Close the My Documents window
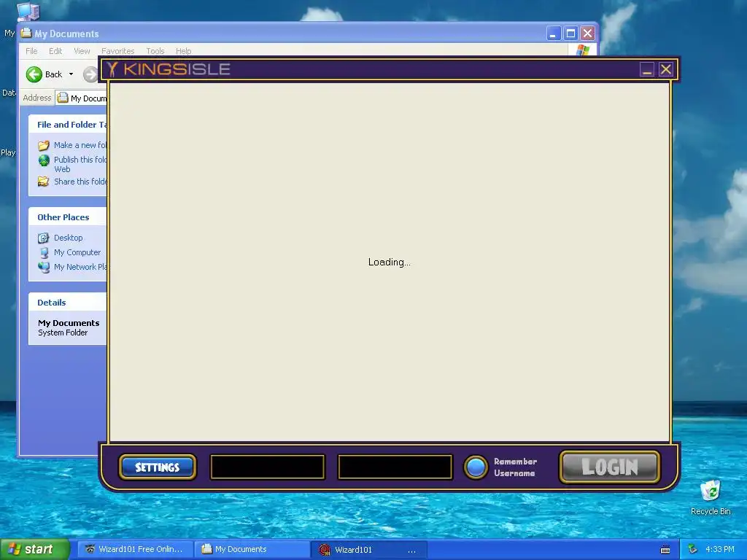 587,34
